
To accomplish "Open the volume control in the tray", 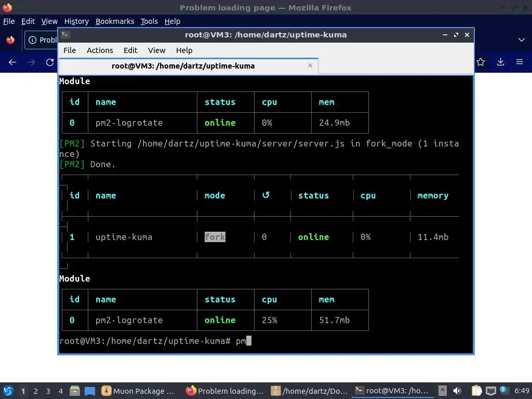I will click(457, 391).
